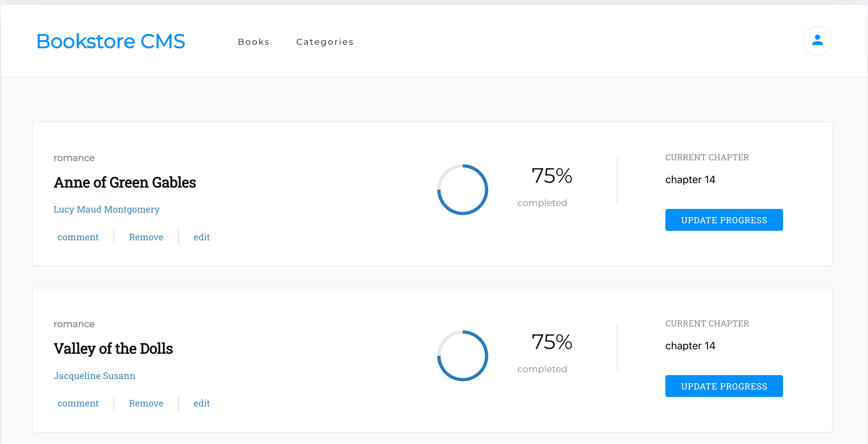Screen dimensions: 868x444
Task: Click author Lucy Maud Montgomery
Action: point(107,209)
